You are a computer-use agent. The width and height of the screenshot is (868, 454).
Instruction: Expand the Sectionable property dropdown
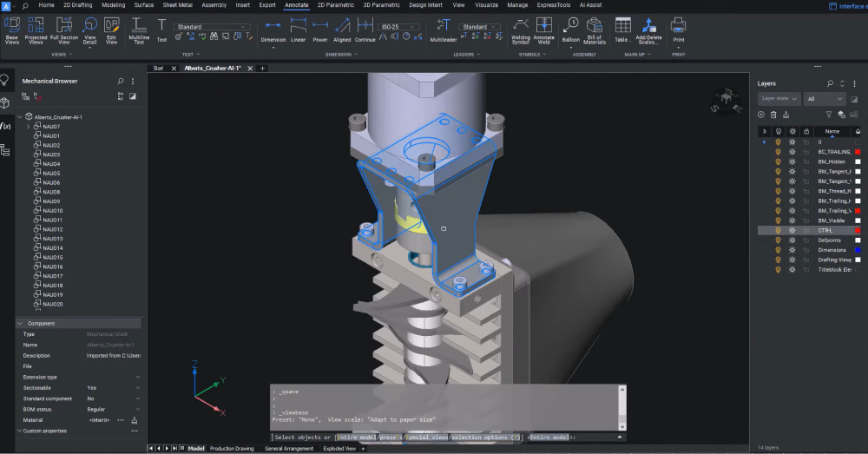pos(135,388)
